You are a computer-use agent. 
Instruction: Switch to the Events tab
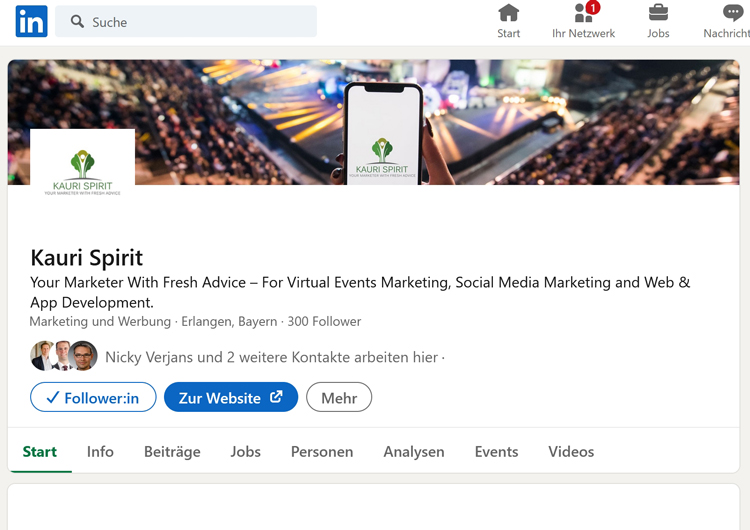click(496, 452)
